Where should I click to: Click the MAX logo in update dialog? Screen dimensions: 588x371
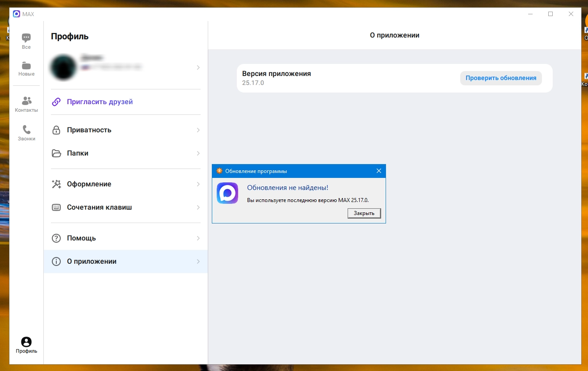227,193
